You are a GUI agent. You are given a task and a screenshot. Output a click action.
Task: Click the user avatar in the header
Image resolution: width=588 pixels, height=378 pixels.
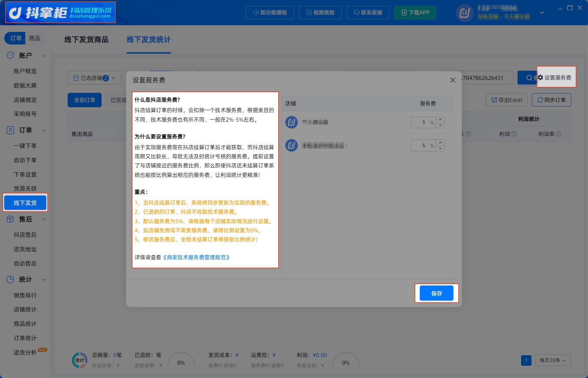click(x=465, y=13)
